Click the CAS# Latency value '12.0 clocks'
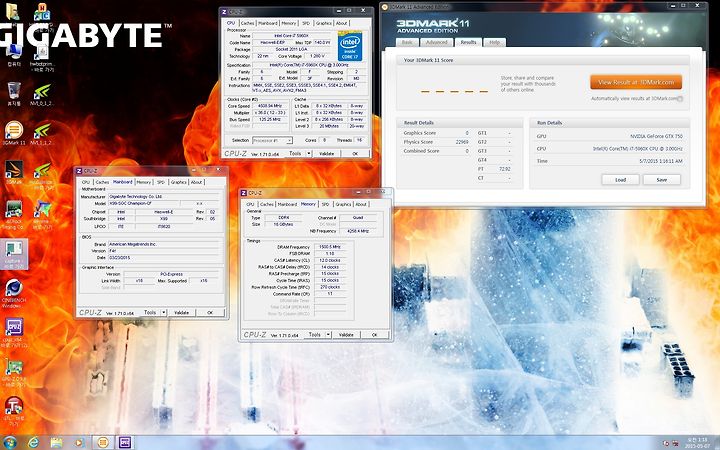Viewport: 720px width, 450px height. [x=328, y=260]
